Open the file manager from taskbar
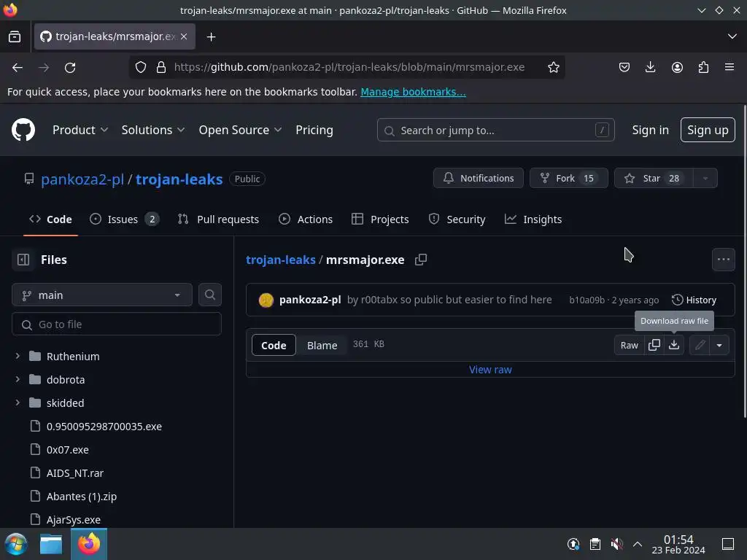Screen dimensions: 747x560 pos(51,544)
